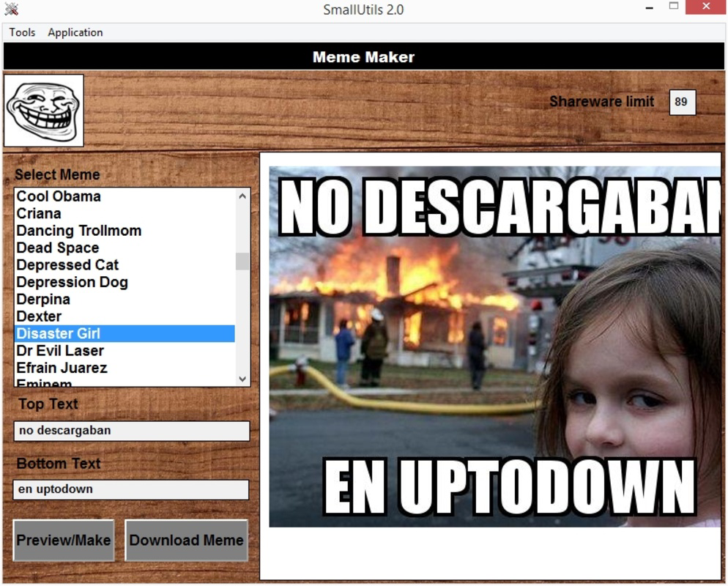
Task: Focus the Bottom Text input field
Action: click(131, 489)
